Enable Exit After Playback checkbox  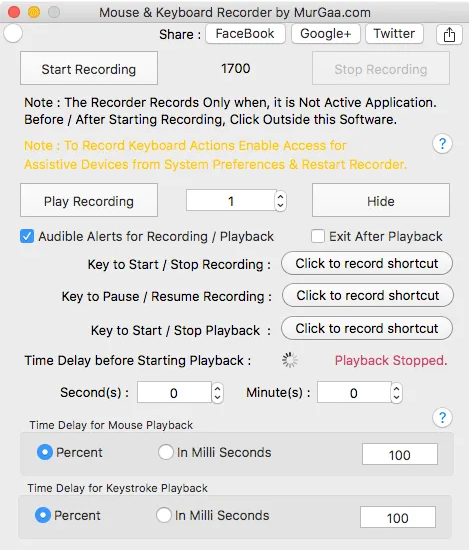coord(318,236)
